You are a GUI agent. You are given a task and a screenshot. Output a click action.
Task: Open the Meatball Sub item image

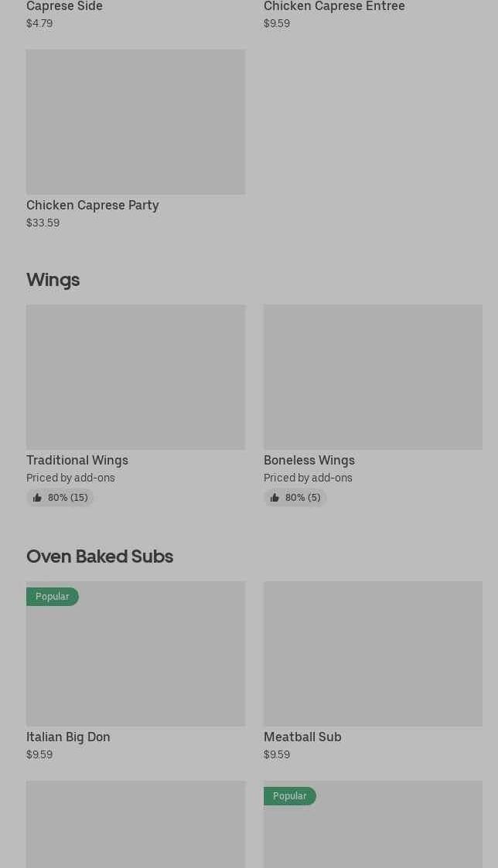pyautogui.click(x=373, y=654)
